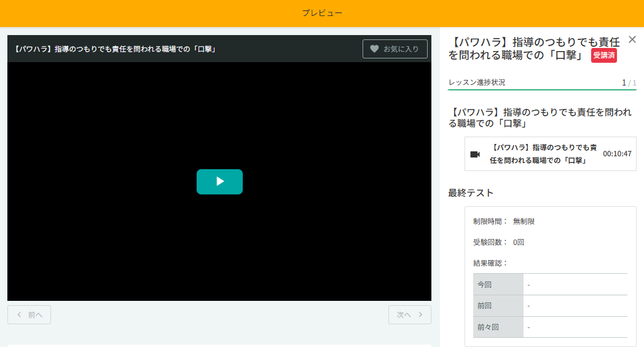
Task: Click the video title in player header
Action: [114, 49]
